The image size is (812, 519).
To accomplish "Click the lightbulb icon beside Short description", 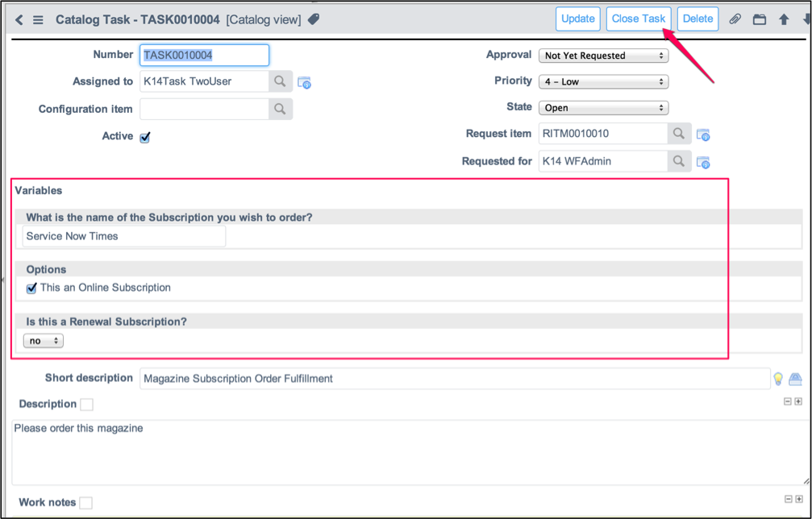I will [777, 378].
